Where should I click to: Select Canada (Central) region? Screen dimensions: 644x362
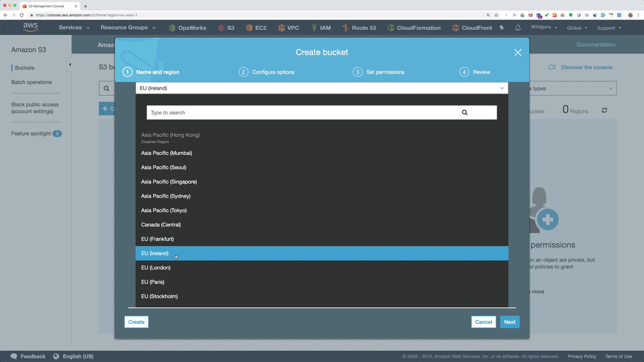click(321, 225)
